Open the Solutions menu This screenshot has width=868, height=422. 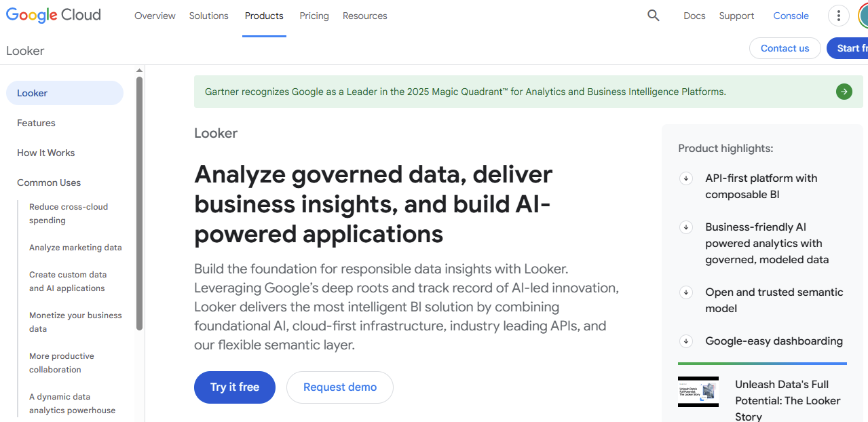click(x=208, y=16)
